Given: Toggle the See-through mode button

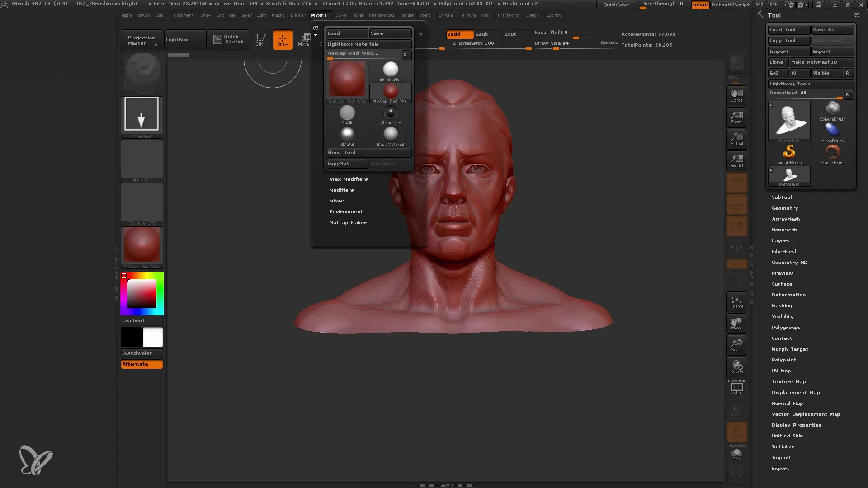Looking at the screenshot, I should click(x=664, y=5).
